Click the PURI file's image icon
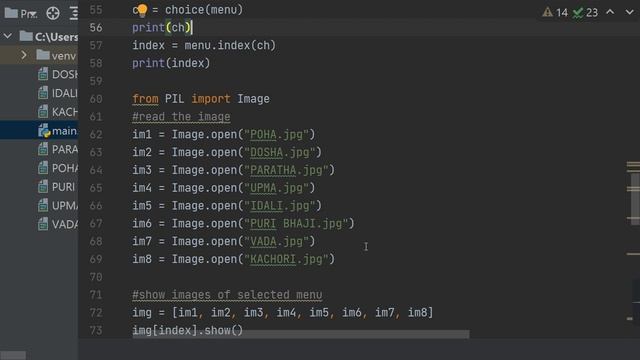This screenshot has height=360, width=640. (43, 187)
